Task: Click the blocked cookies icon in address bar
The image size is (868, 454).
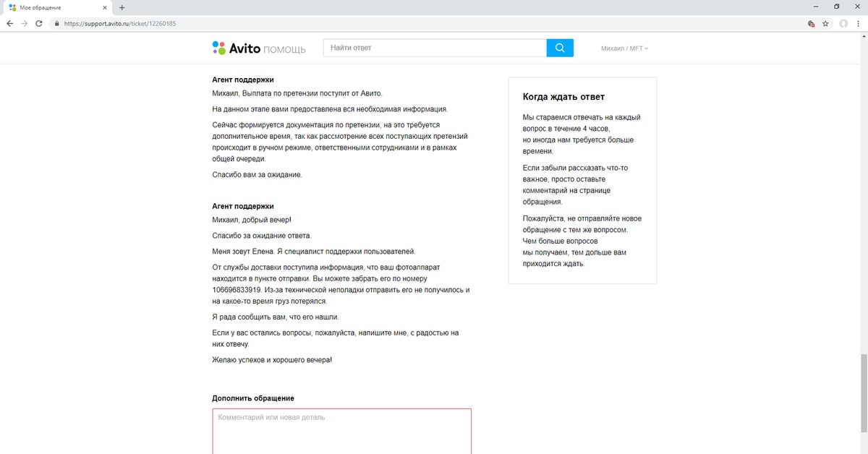Action: click(811, 23)
